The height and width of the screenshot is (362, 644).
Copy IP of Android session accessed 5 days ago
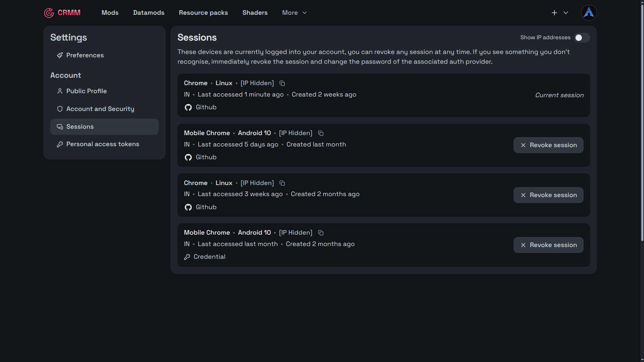[321, 133]
